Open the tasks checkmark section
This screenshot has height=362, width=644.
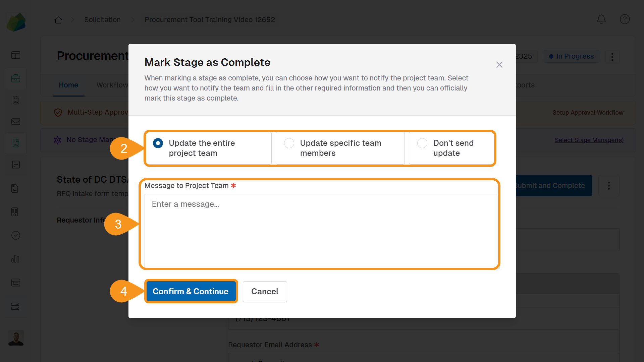click(x=15, y=235)
